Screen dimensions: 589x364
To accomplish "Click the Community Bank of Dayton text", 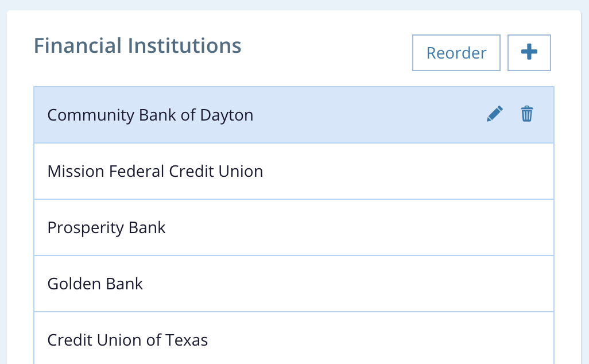I will (x=150, y=115).
